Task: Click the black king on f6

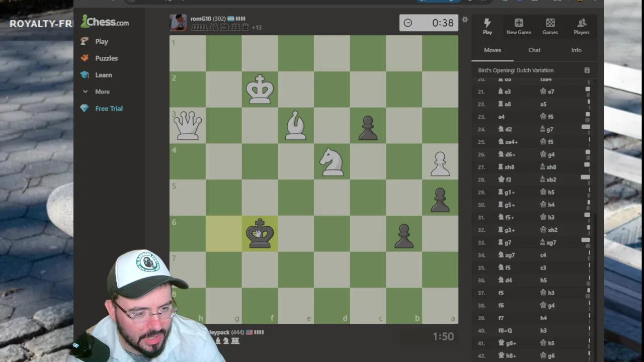Action: coord(260,234)
